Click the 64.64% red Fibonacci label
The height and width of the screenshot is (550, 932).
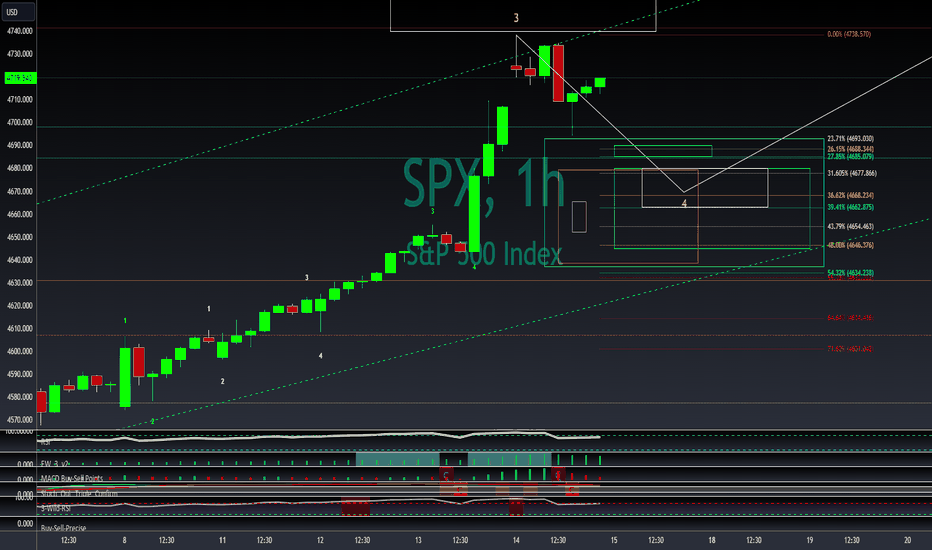[x=850, y=318]
